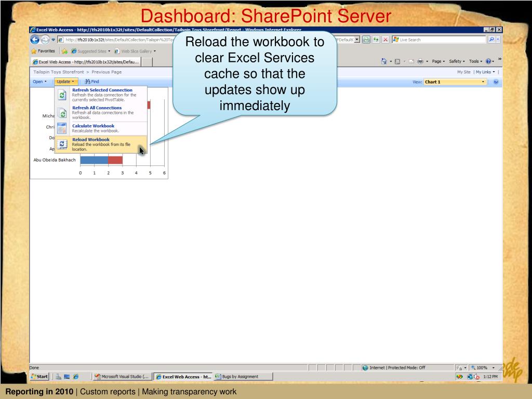532x399 pixels.
Task: Click the red bar for Abu Obeida Bakhach
Action: (115, 160)
